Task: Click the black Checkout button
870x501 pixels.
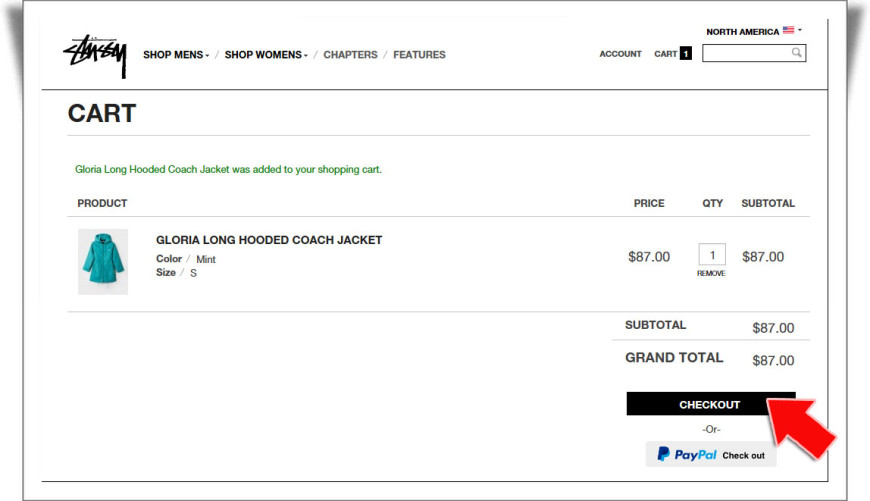Action: tap(710, 404)
